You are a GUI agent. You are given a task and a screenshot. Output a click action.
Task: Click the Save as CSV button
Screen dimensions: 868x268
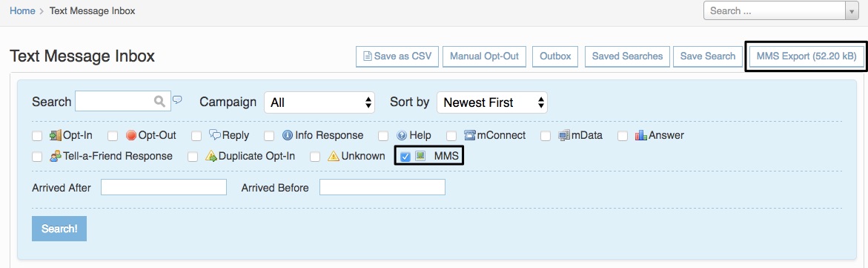click(x=397, y=56)
